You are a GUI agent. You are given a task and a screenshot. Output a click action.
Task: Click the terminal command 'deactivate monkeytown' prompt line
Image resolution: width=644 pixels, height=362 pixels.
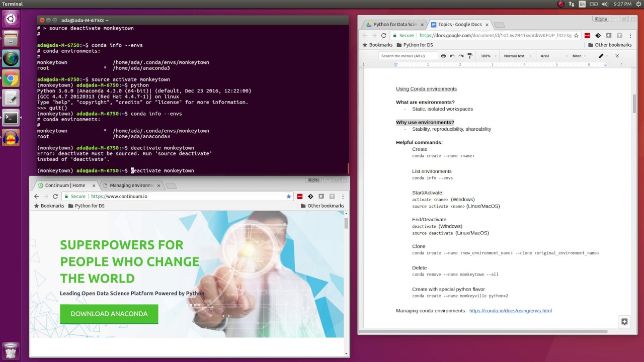115,170
